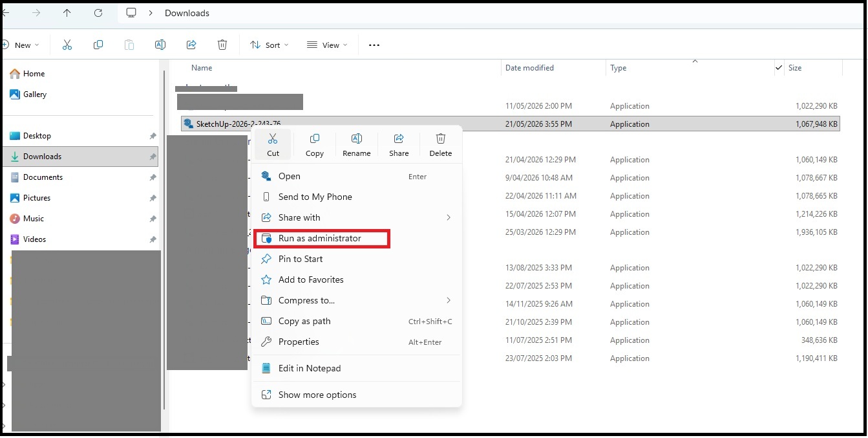Unpin the Desktop quick access pin
868x438 pixels.
point(153,136)
